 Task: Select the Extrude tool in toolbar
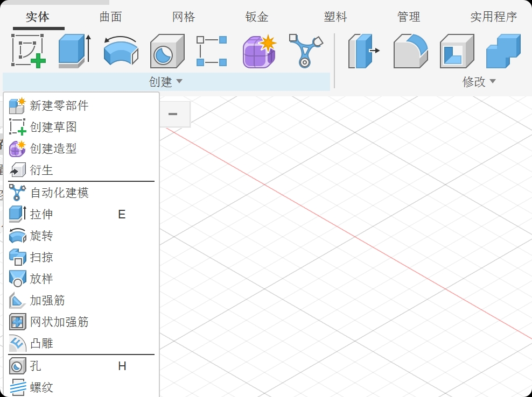[x=74, y=51]
